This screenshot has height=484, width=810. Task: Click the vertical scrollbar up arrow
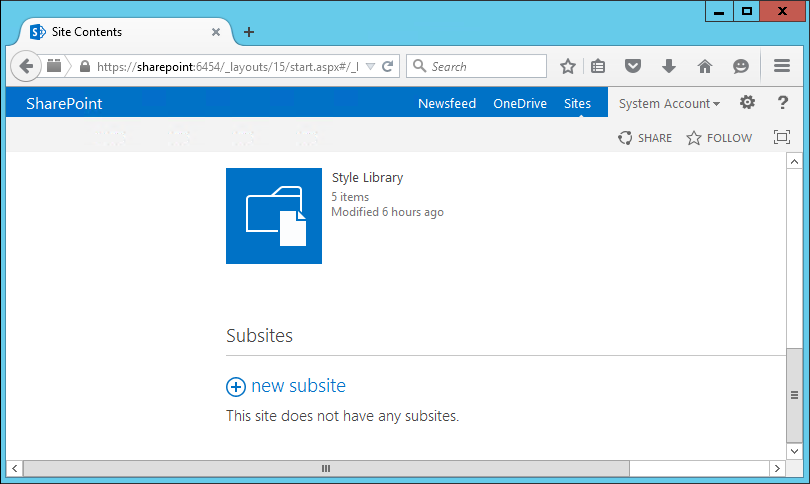(x=794, y=162)
